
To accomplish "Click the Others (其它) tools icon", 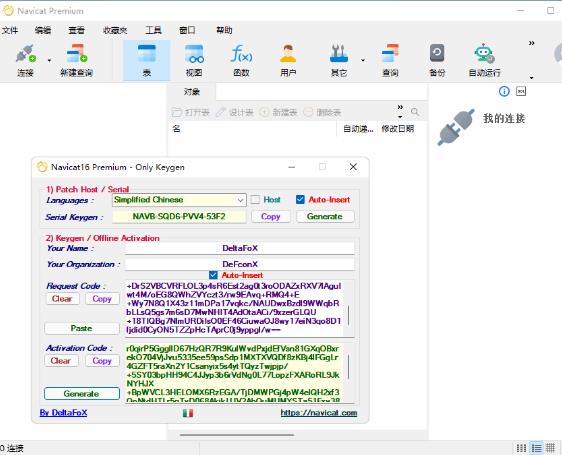I will click(x=339, y=54).
